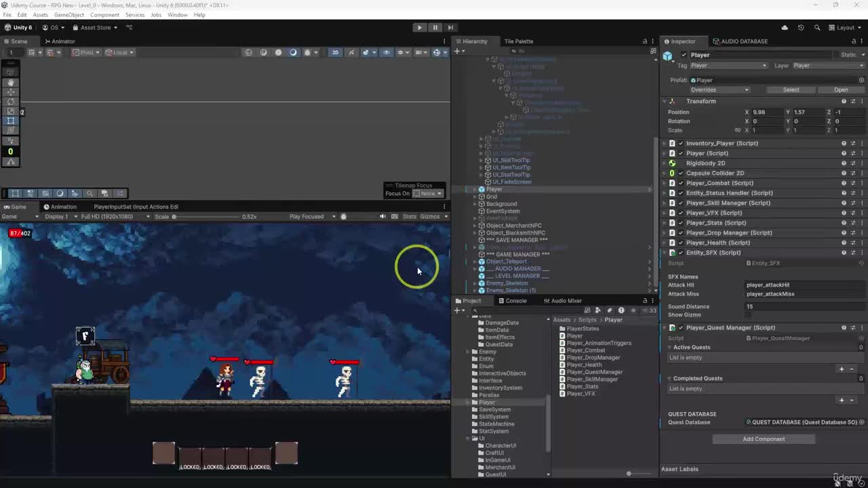Open the Tag dropdown in Inspector
The height and width of the screenshot is (488, 868).
tap(728, 66)
